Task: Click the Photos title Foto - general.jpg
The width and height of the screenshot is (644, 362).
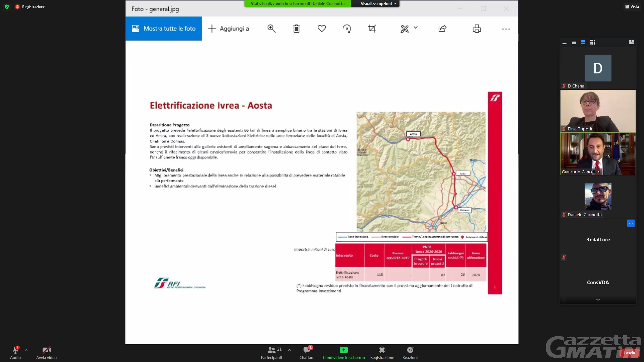Action: pos(155,9)
